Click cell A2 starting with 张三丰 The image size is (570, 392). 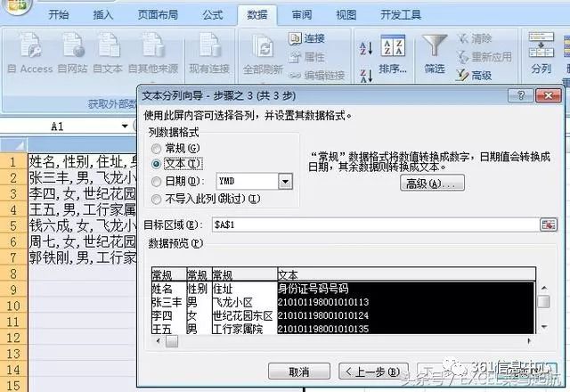coord(83,178)
